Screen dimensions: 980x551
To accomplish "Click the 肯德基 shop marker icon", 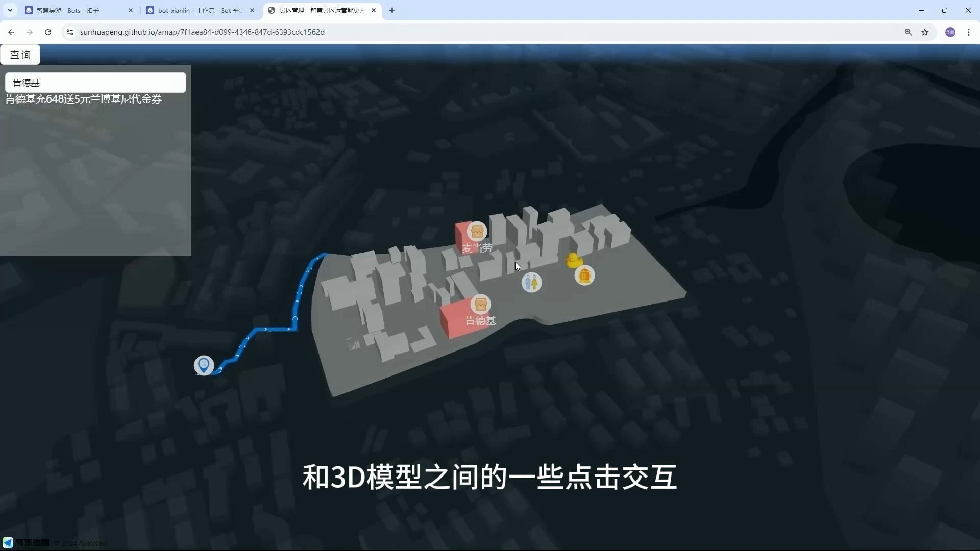I will point(480,305).
